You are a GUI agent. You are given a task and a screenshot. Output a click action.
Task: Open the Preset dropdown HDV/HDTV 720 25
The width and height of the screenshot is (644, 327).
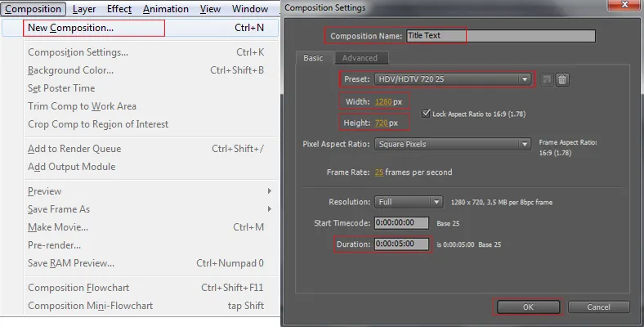(452, 79)
